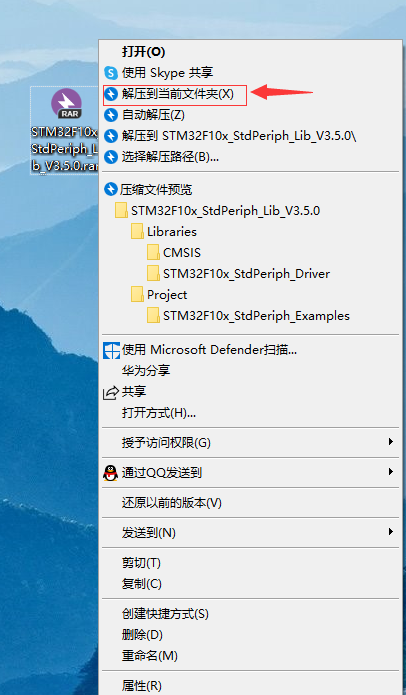Image resolution: width=406 pixels, height=695 pixels.
Task: Click STM32F10x_StdPeriph_Lib_V3.5.0 preview tree root text
Action: 226,211
